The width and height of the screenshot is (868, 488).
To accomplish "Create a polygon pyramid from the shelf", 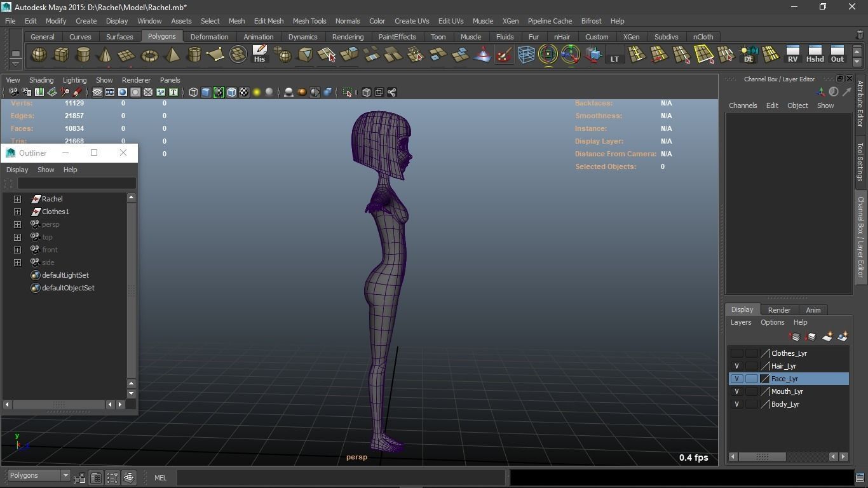I will (x=172, y=55).
